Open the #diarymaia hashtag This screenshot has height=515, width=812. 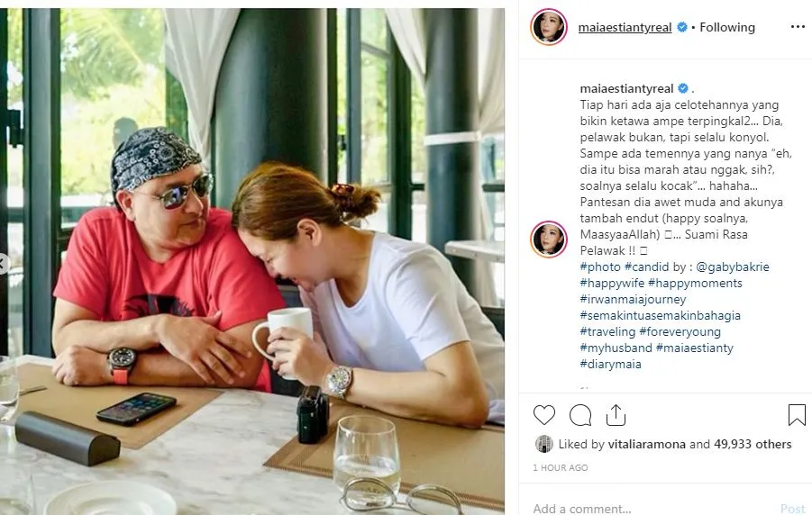point(610,364)
